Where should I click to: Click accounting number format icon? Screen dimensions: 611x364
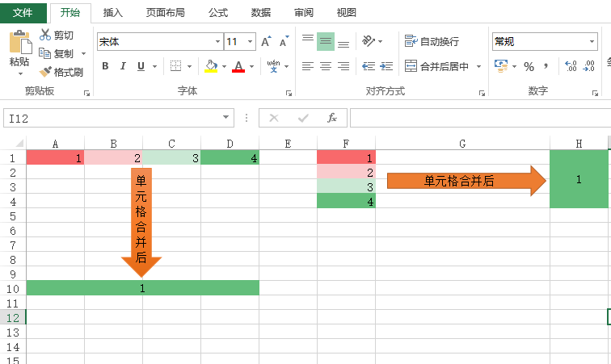click(501, 66)
